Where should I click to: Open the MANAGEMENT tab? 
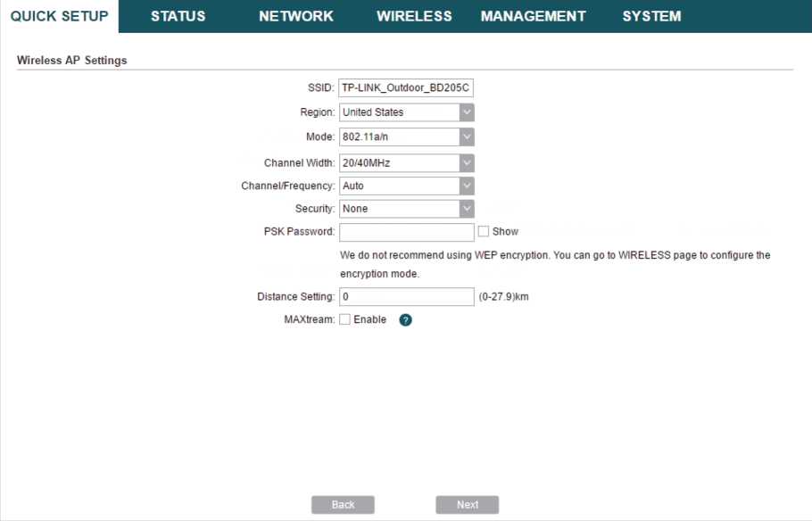pos(533,16)
